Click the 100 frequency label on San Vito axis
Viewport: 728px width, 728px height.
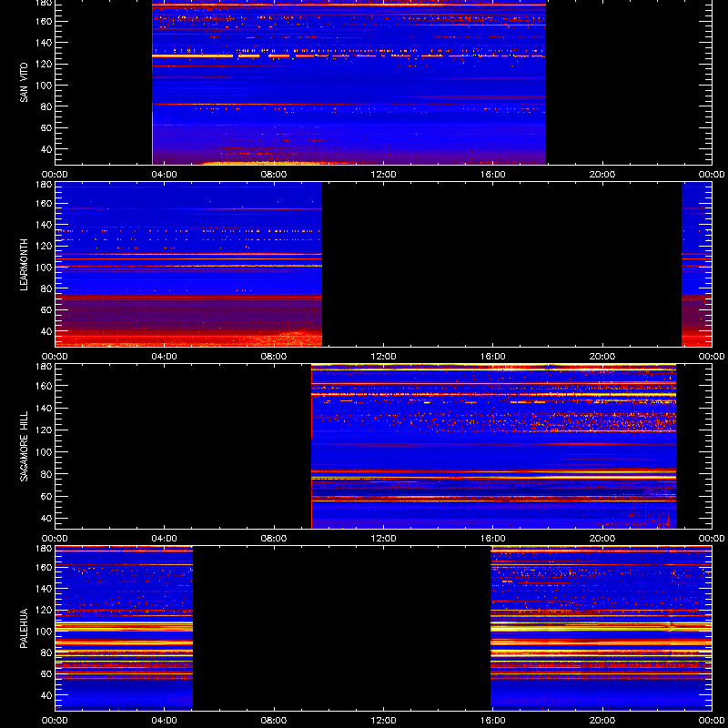pos(45,85)
